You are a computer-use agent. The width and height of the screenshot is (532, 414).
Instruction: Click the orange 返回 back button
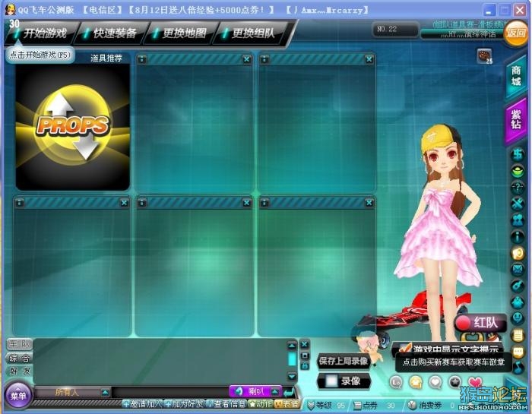click(x=516, y=33)
